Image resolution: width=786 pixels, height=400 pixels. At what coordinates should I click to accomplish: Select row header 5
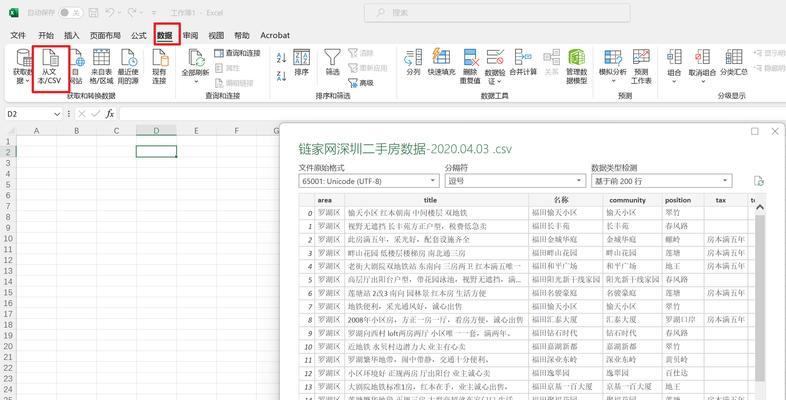[8, 184]
